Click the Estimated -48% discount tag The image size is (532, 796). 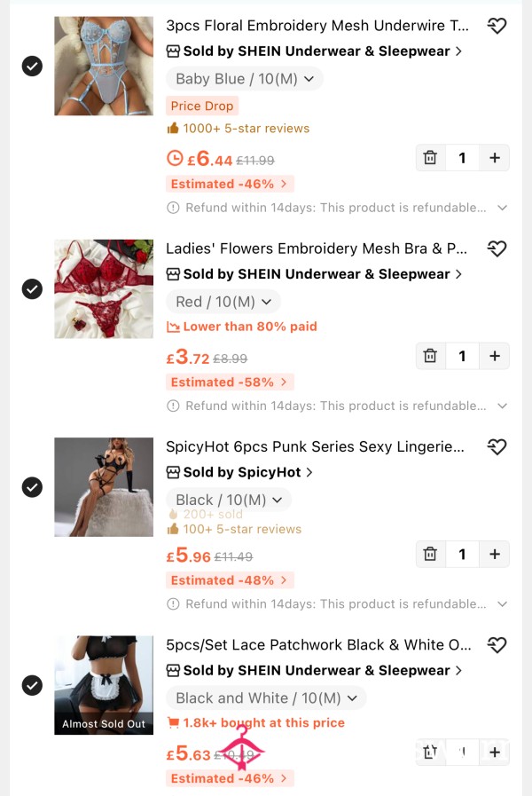point(229,580)
